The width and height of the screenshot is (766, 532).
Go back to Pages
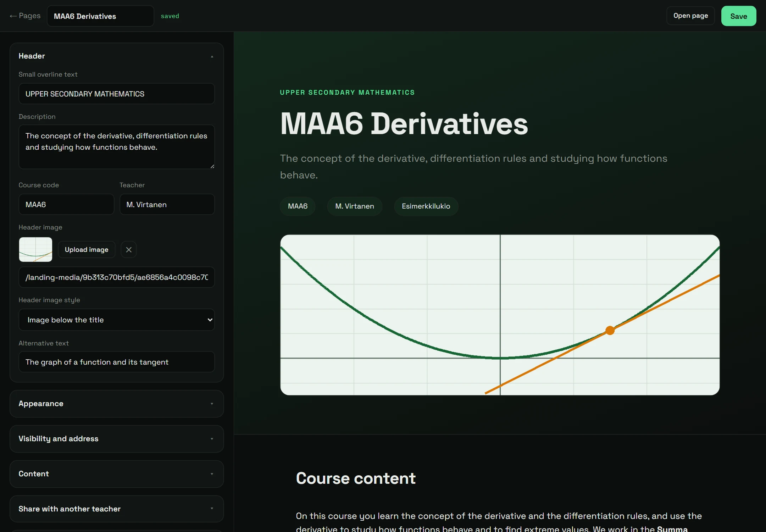[x=25, y=16]
